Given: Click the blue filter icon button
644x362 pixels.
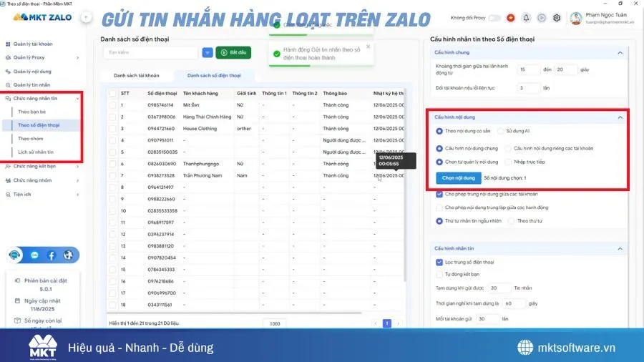Looking at the screenshot, I should coord(208,52).
